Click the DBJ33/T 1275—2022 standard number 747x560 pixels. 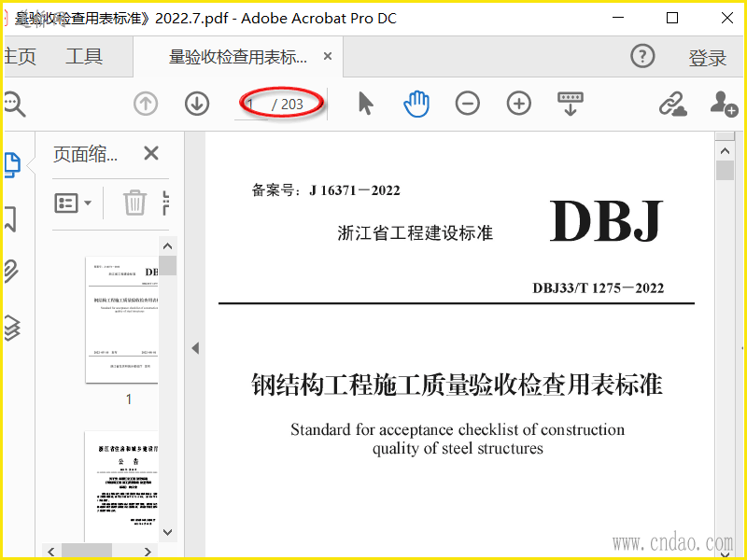click(x=598, y=288)
